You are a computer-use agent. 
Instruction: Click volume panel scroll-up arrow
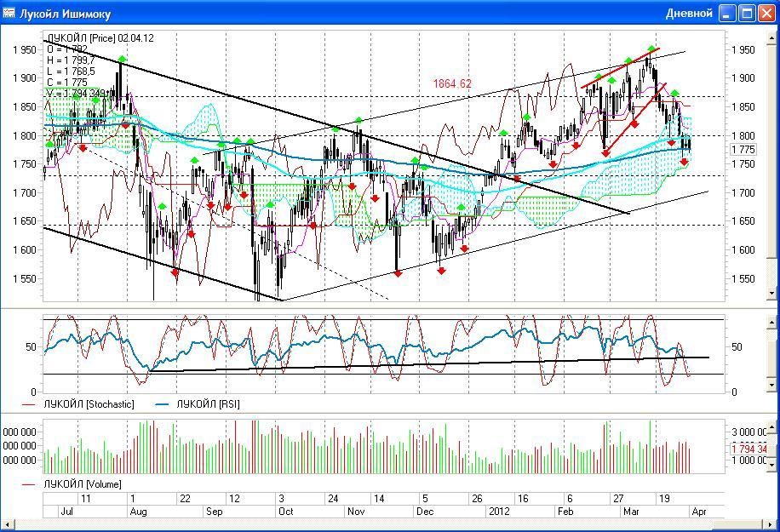tap(772, 427)
